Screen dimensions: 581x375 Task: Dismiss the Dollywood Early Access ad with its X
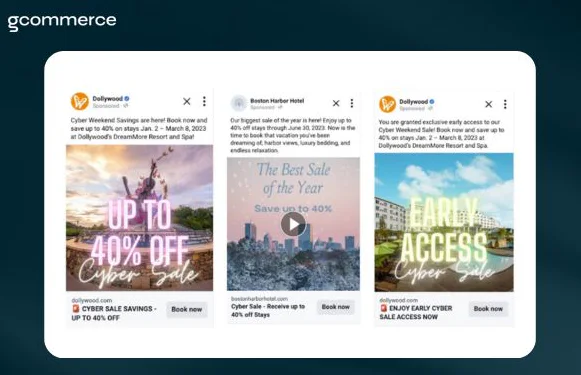[489, 104]
